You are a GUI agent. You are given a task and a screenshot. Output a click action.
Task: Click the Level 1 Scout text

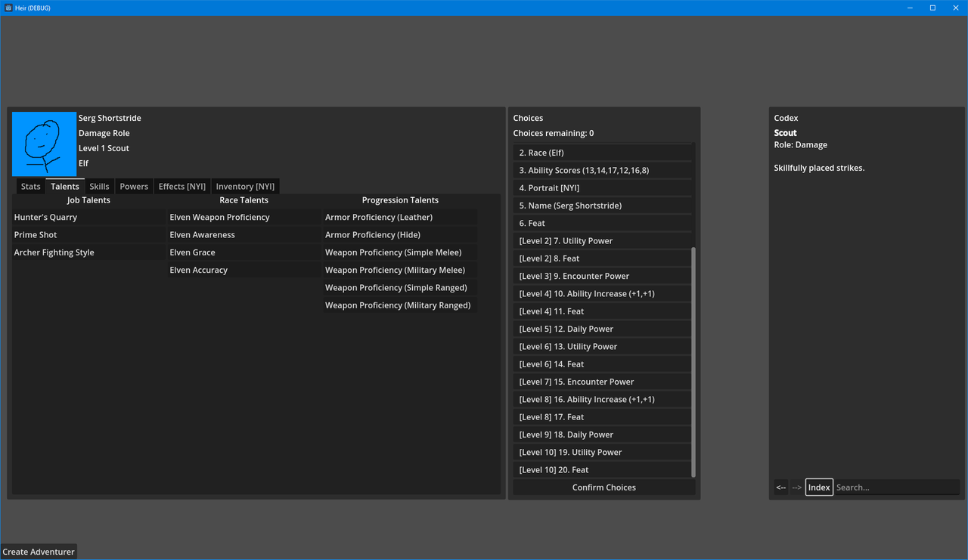click(104, 148)
